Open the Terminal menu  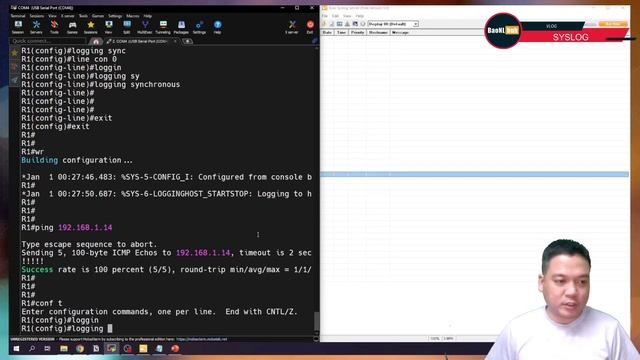coord(18,16)
